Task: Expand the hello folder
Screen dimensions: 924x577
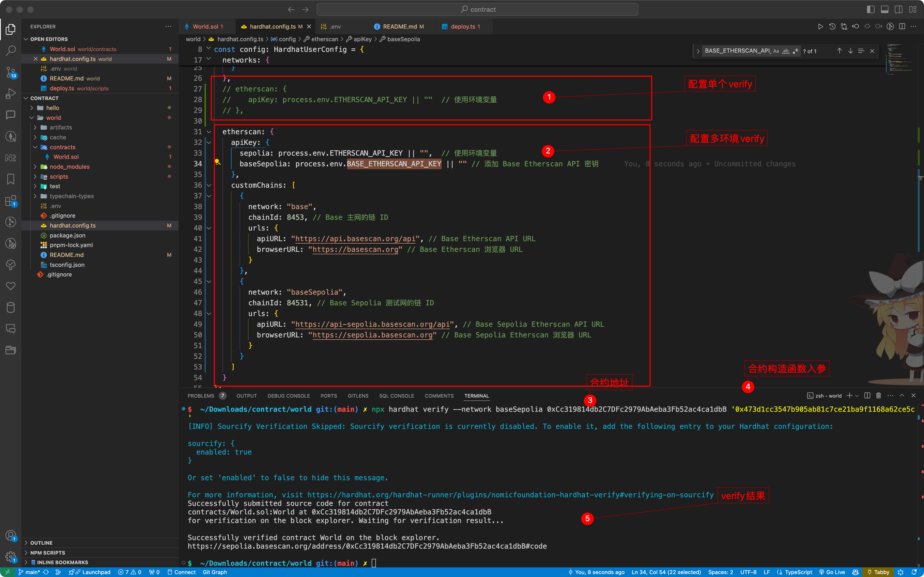Action: 32,108
